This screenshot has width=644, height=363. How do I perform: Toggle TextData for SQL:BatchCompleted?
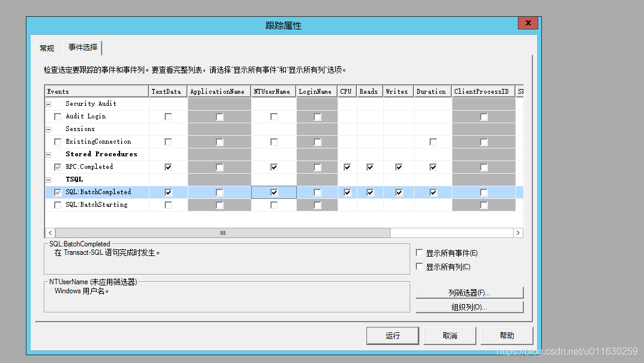tap(168, 192)
